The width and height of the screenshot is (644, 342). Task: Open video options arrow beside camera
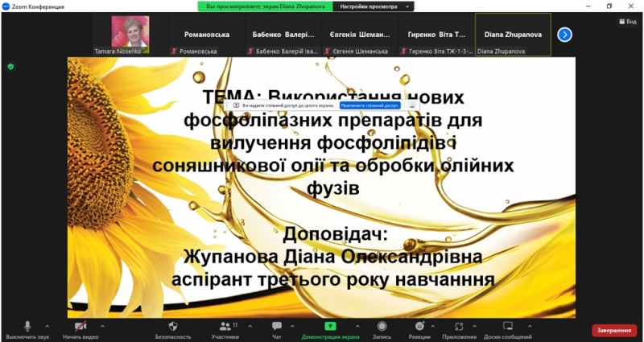[x=103, y=327]
